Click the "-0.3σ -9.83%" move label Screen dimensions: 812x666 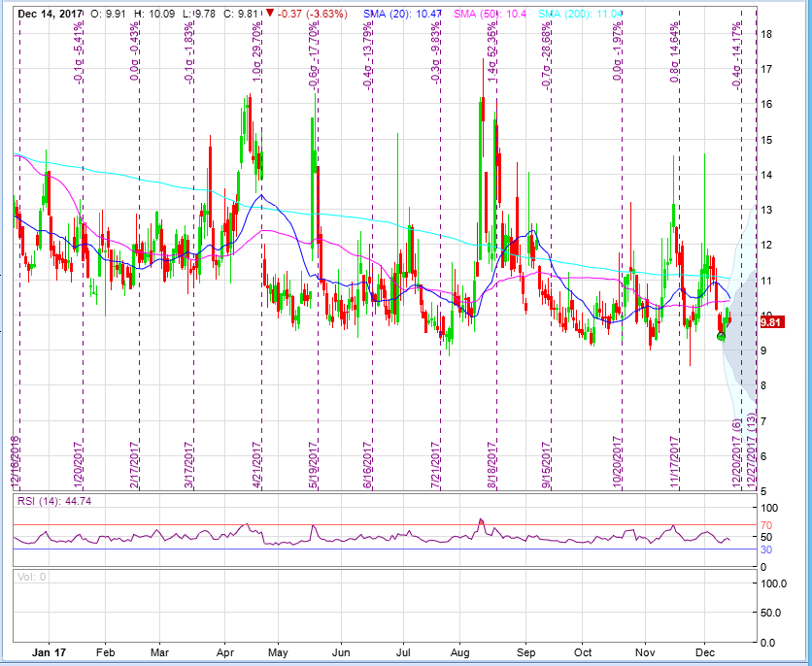435,52
